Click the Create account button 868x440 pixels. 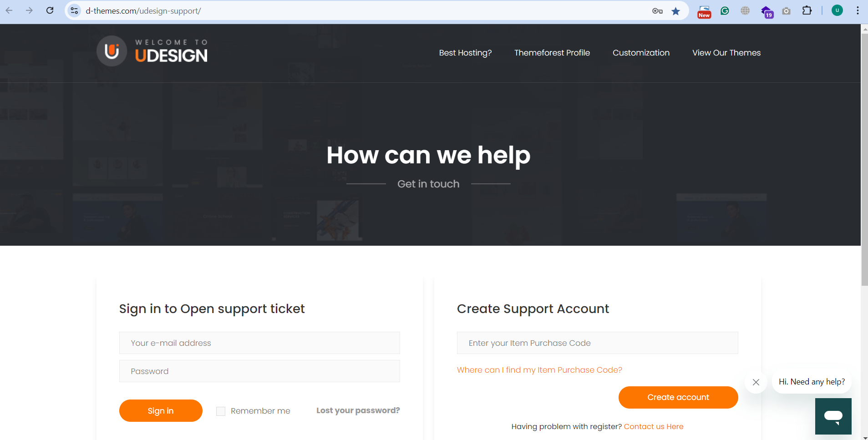678,397
